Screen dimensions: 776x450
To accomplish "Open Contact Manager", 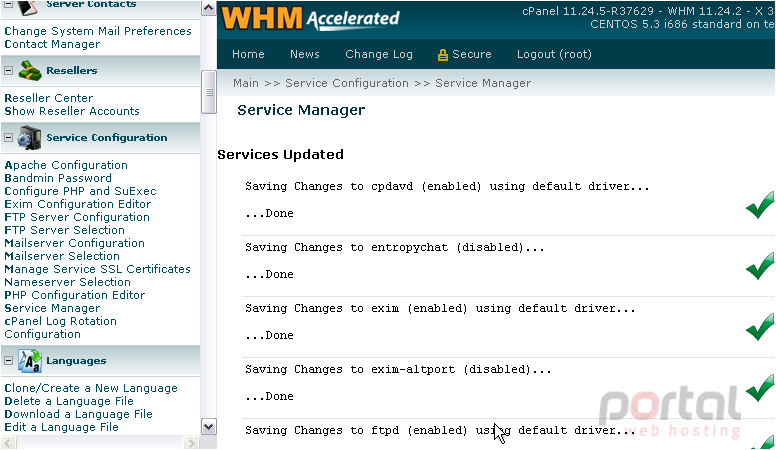I will 52,44.
